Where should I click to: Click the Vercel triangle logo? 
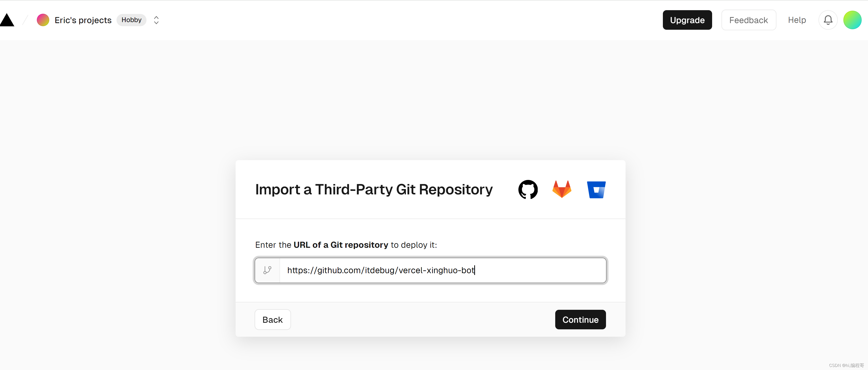pos(7,20)
